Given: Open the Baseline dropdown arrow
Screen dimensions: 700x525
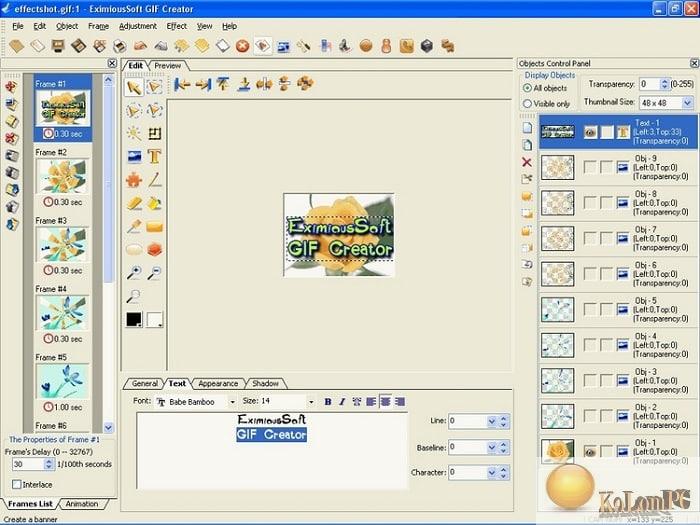Looking at the screenshot, I should pyautogui.click(x=492, y=447).
